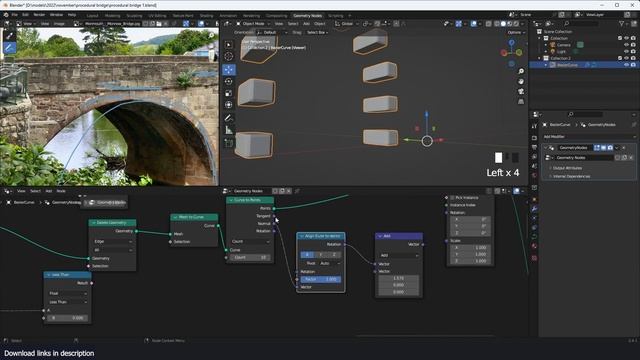This screenshot has width=640, height=360.
Task: Open the Render menu
Action: pyautogui.click(x=39, y=15)
